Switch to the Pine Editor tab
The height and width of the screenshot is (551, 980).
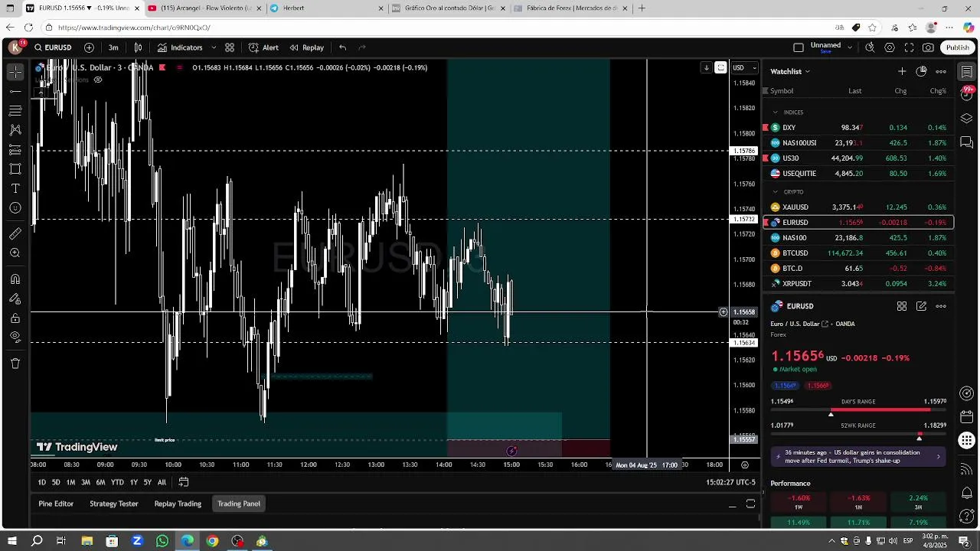coord(56,504)
